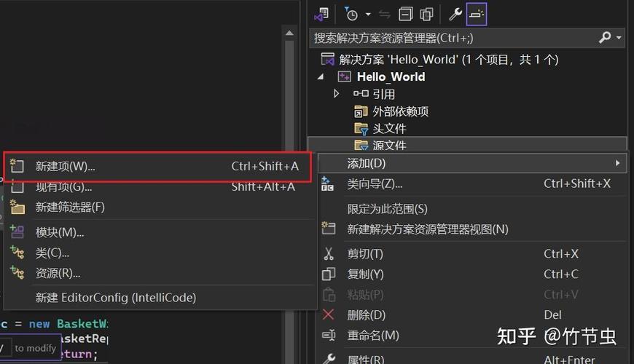Click the copy icon

click(x=329, y=274)
